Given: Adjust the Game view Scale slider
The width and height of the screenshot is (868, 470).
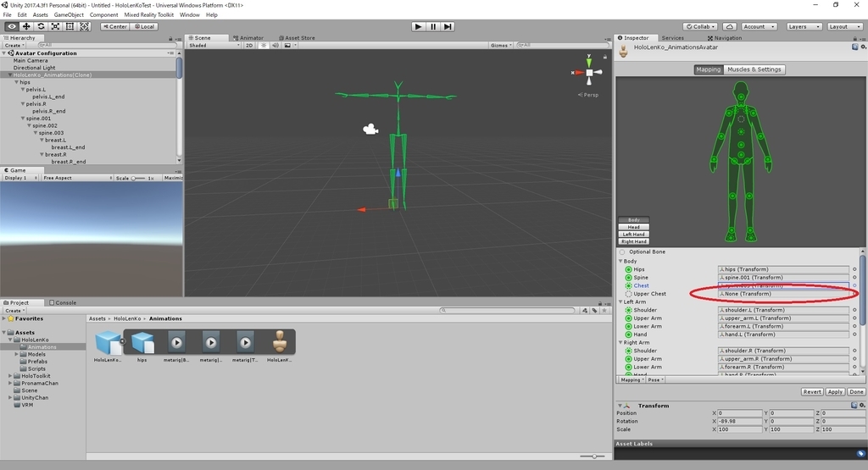Looking at the screenshot, I should tap(137, 178).
